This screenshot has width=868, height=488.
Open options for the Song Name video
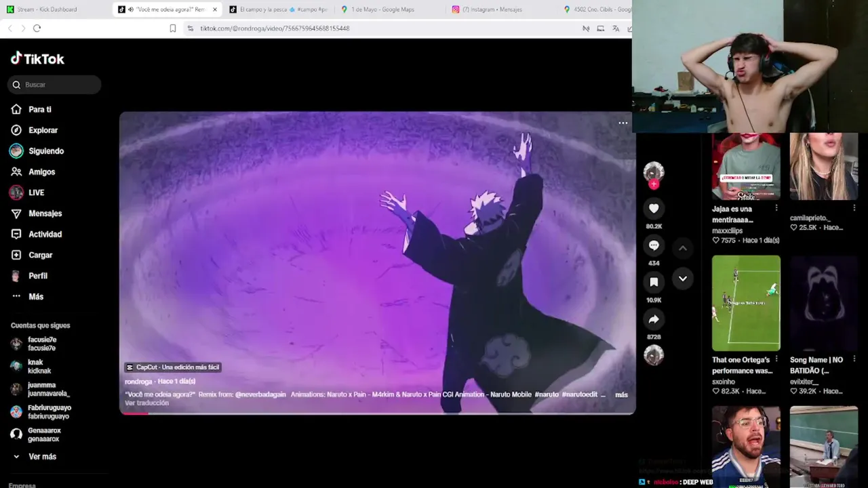click(854, 359)
